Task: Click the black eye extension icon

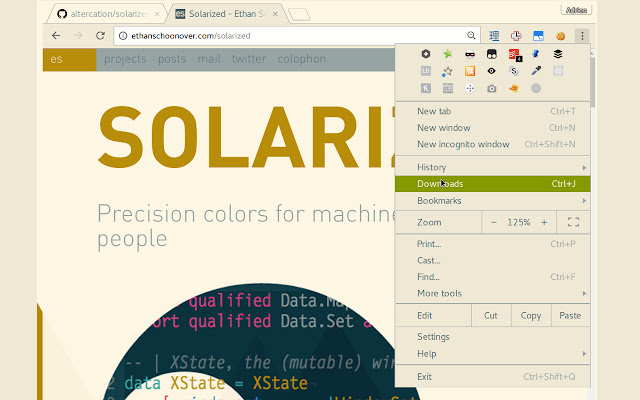Action: coord(492,71)
